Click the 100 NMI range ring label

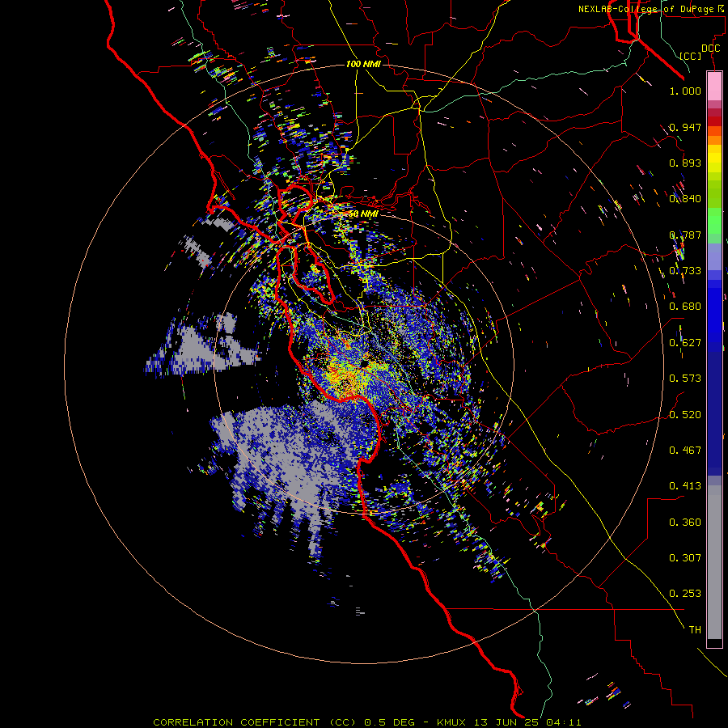tap(363, 64)
